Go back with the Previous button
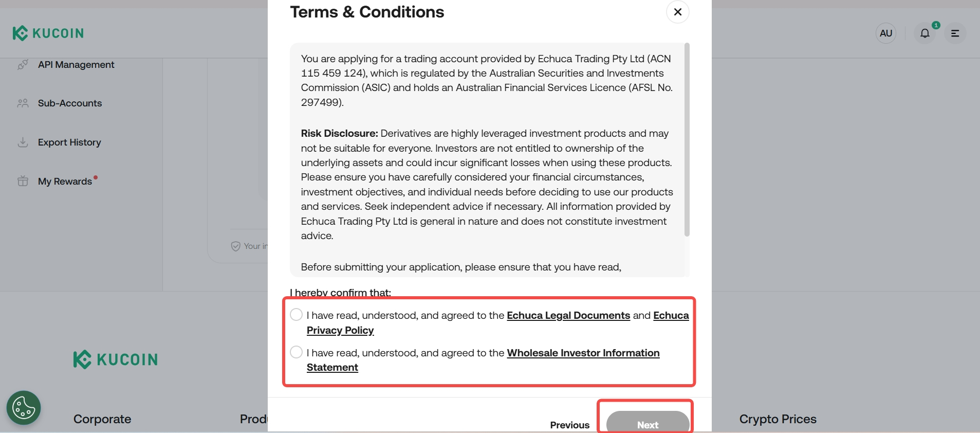 tap(569, 425)
